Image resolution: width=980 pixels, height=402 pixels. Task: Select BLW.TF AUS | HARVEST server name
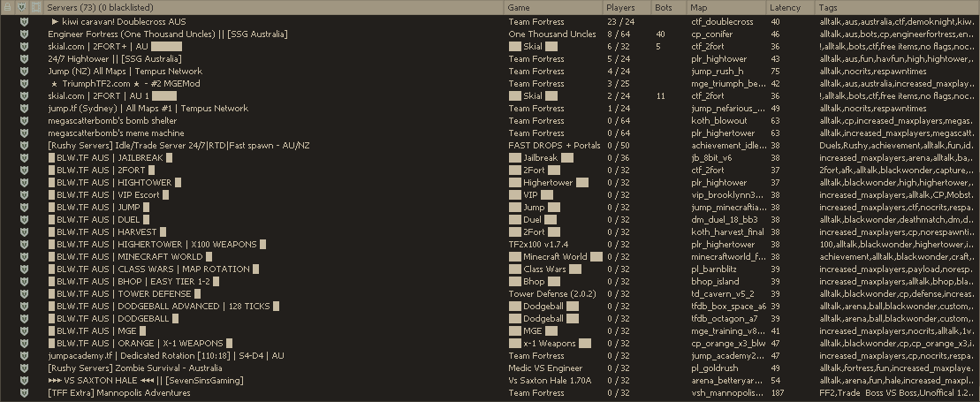(106, 232)
